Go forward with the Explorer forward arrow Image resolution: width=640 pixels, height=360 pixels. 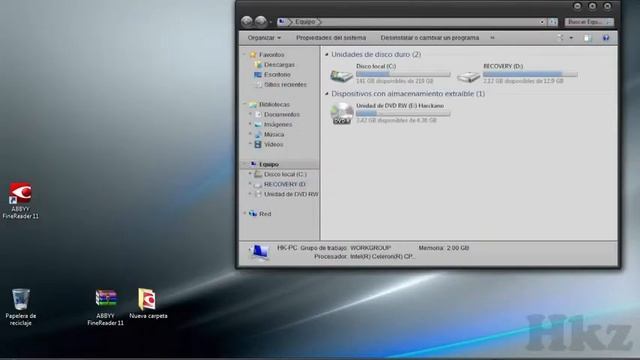coord(261,21)
